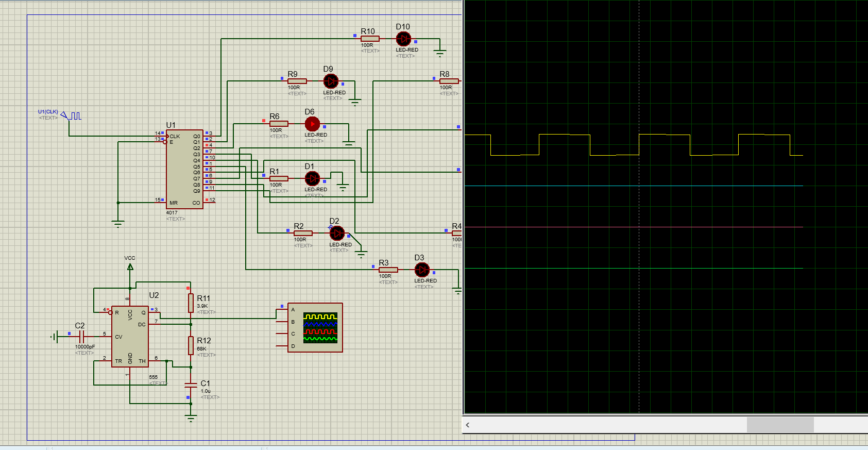Click the '10000pF' value of C2
This screenshot has height=450, width=868.
pos(85,347)
